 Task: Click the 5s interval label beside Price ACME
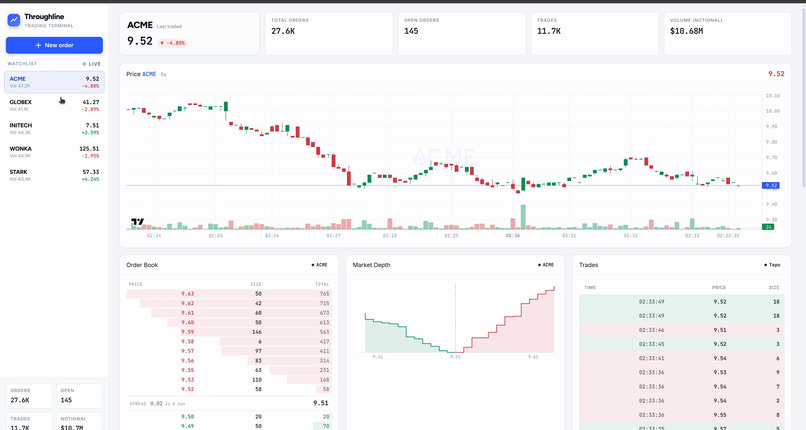(163, 74)
